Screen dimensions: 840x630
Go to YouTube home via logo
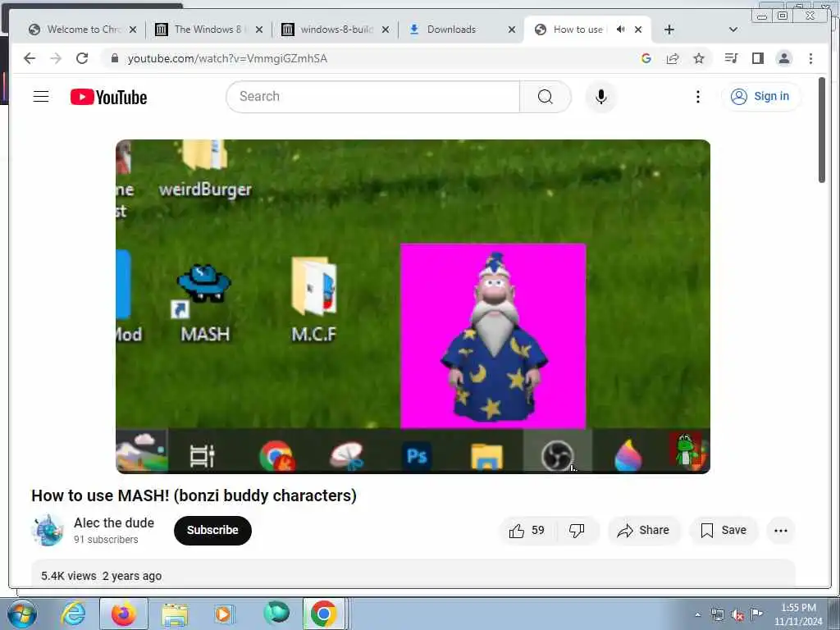click(x=109, y=97)
